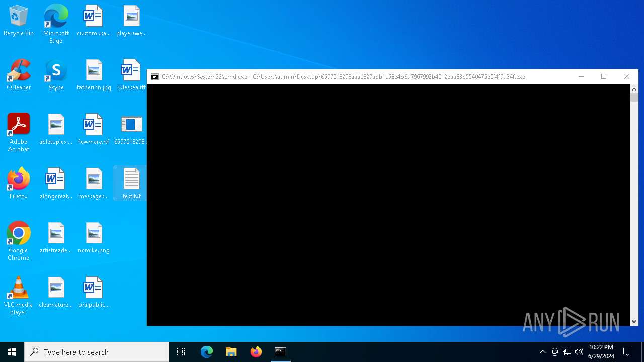
Task: Open Firefox desktop shortcut
Action: pos(19,184)
